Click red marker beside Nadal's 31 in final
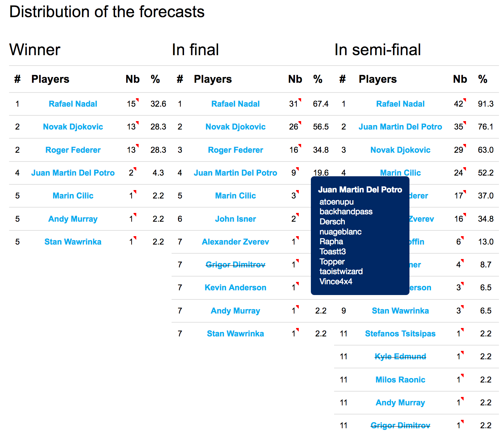This screenshot has width=504, height=438. pyautogui.click(x=300, y=100)
